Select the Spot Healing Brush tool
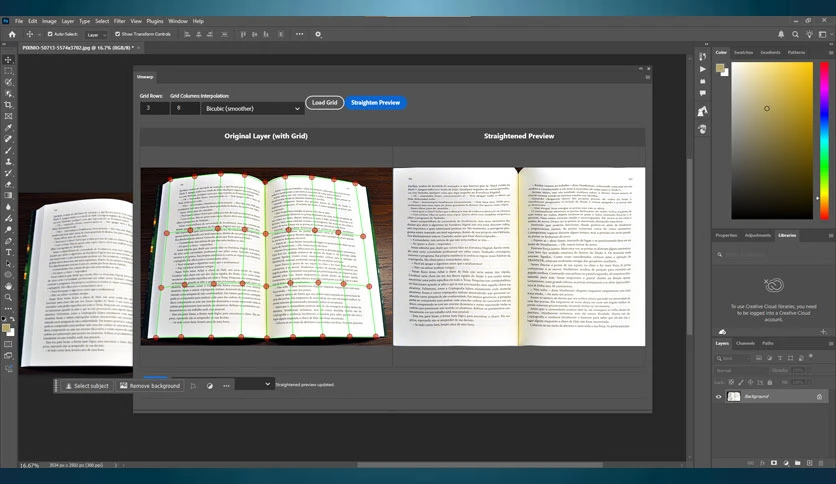The height and width of the screenshot is (484, 836). (x=8, y=139)
